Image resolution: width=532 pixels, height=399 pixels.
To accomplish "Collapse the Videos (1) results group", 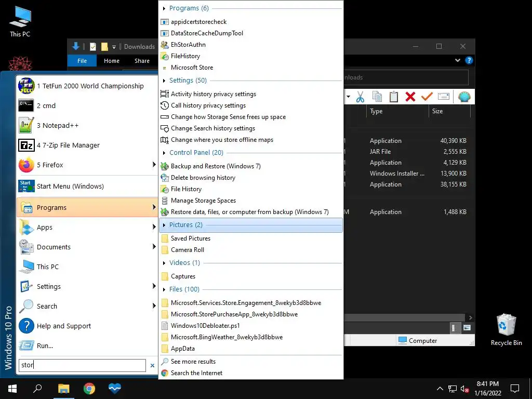I will coord(164,263).
